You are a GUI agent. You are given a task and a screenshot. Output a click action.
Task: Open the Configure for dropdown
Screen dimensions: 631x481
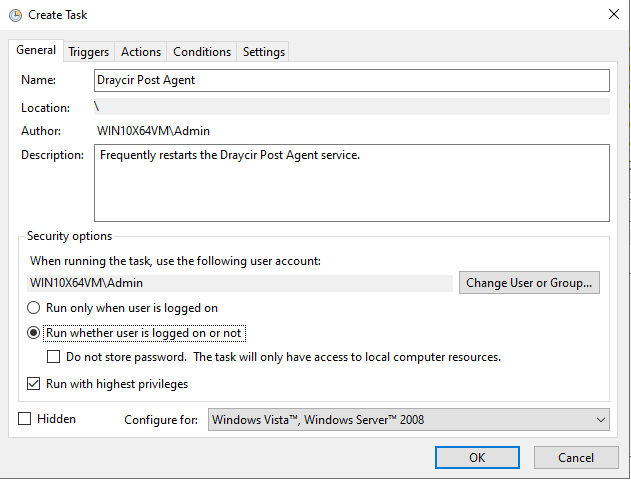[408, 420]
